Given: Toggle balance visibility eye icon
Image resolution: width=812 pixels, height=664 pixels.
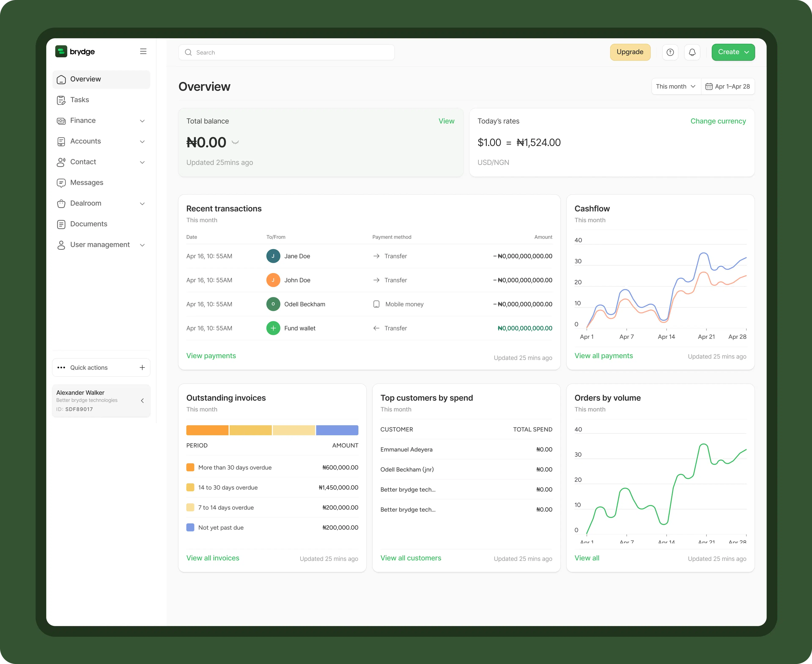Looking at the screenshot, I should click(x=235, y=142).
